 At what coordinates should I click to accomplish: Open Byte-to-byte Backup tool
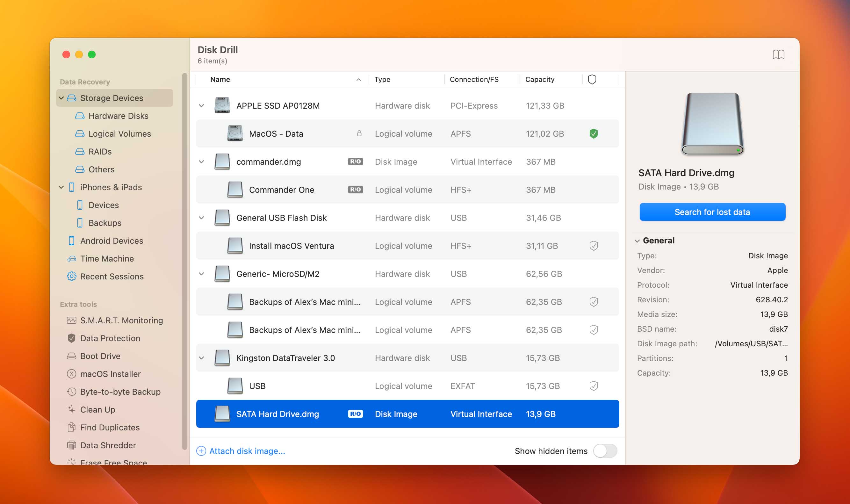[113, 392]
